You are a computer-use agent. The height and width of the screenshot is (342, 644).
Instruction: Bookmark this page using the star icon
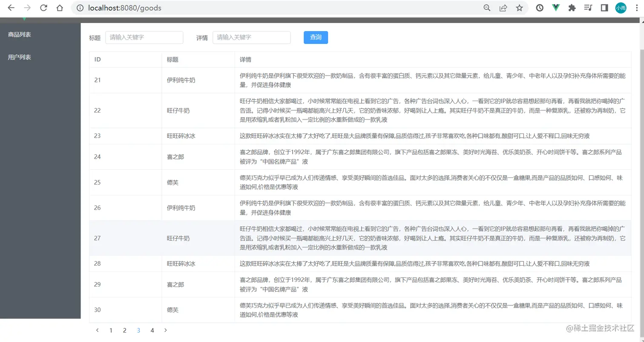pos(520,8)
